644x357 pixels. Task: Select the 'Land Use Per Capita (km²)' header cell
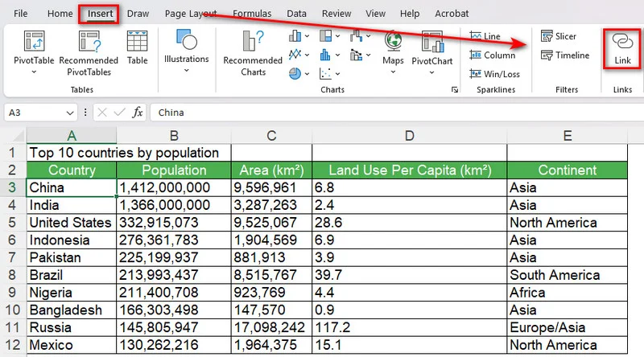coord(410,170)
